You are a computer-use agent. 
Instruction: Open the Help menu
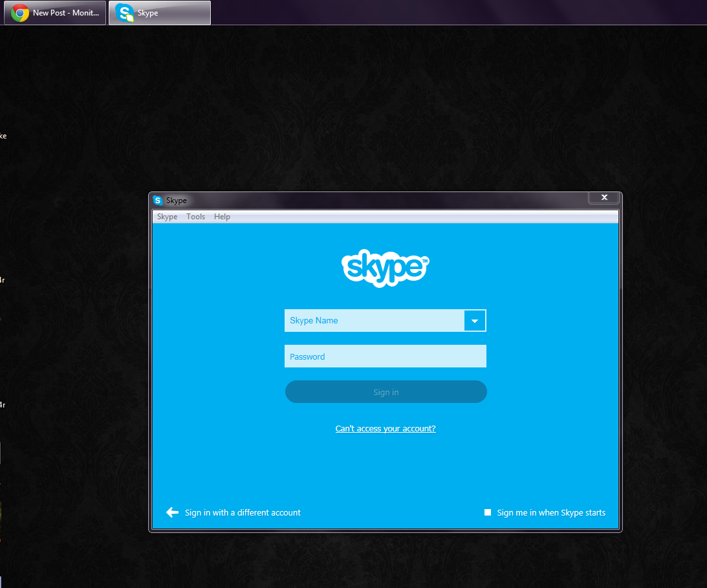pos(222,217)
